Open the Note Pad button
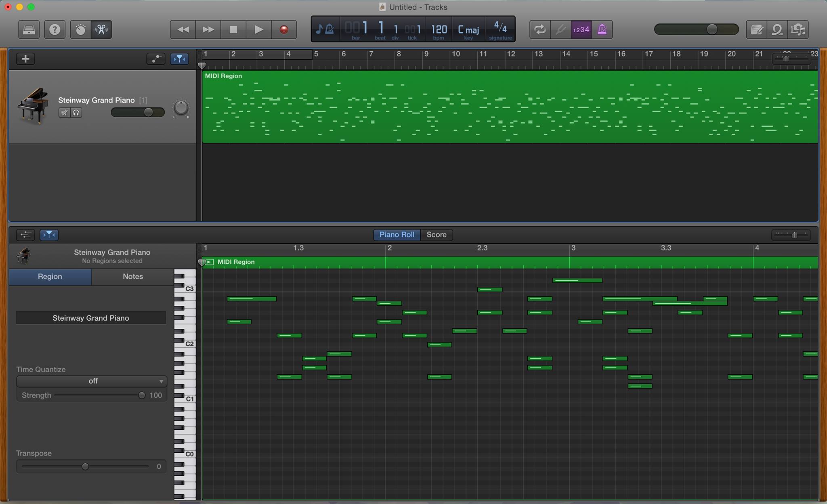 pyautogui.click(x=756, y=29)
